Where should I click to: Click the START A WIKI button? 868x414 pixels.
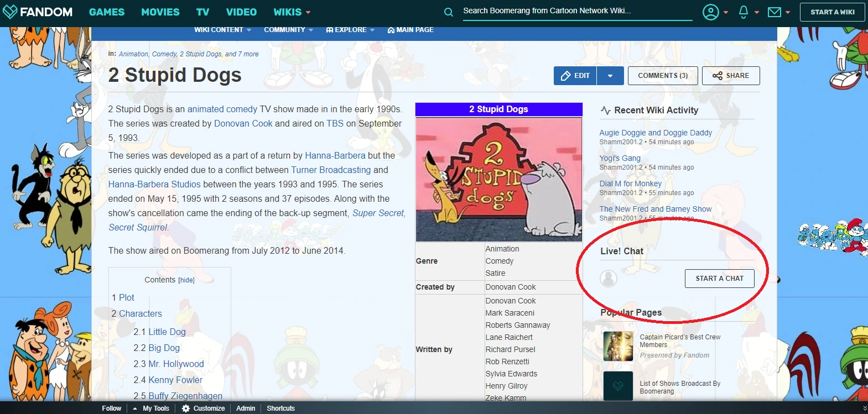click(x=833, y=12)
